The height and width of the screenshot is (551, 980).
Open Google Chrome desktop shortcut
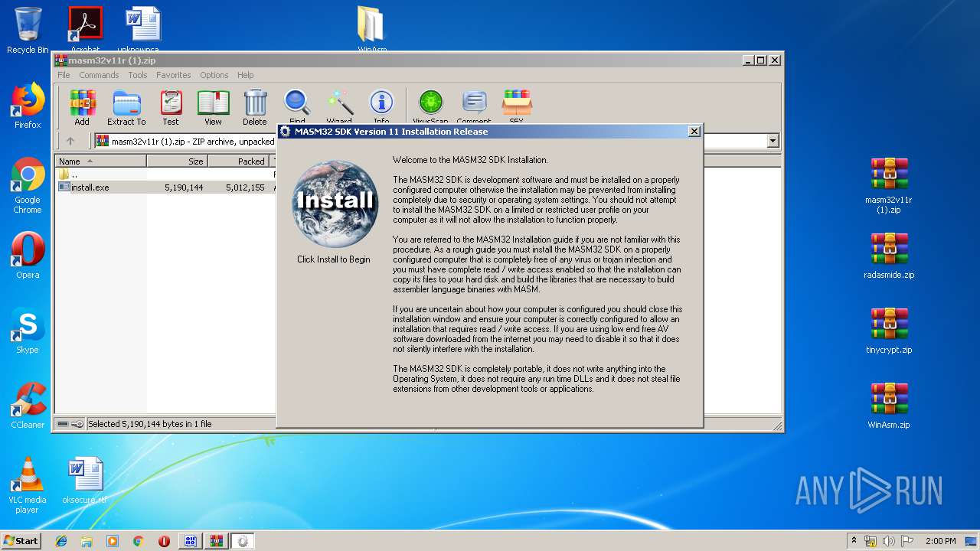point(28,186)
